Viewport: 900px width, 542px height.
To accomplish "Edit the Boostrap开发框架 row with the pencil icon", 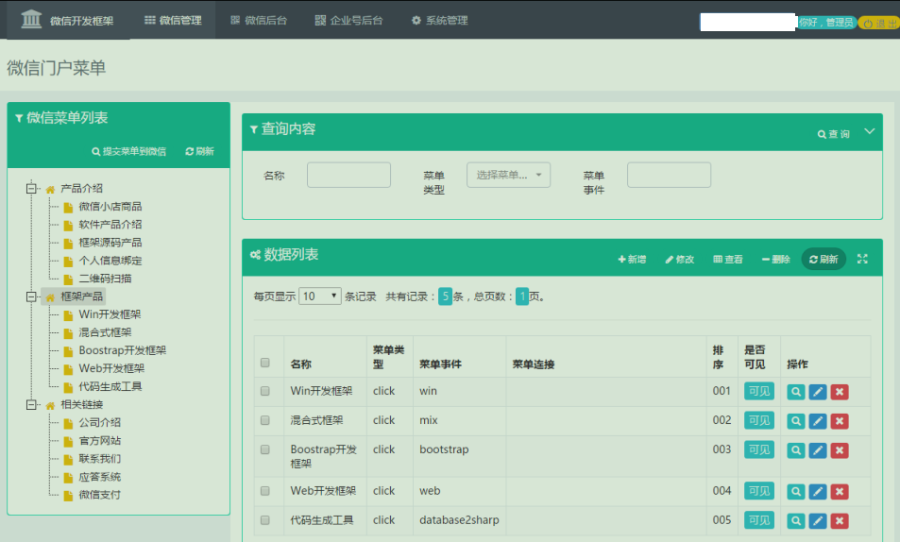I will coord(817,451).
